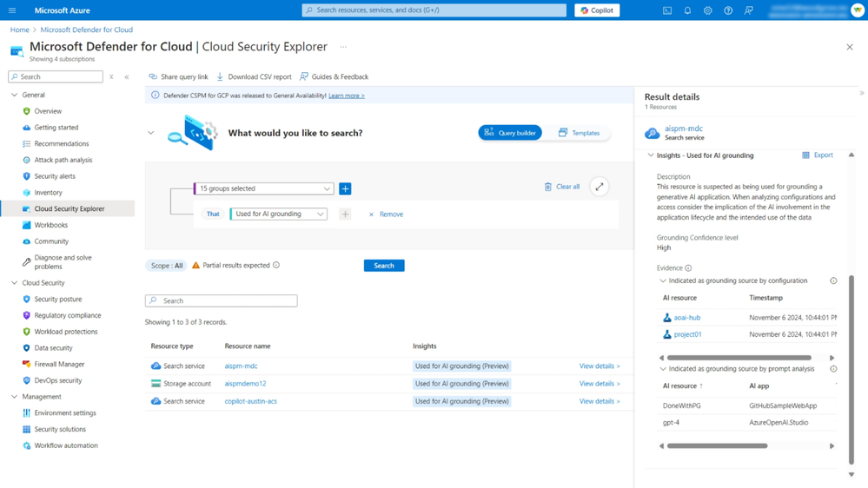868x488 pixels.
Task: Open the 15 groups selected dropdown
Action: [x=263, y=188]
